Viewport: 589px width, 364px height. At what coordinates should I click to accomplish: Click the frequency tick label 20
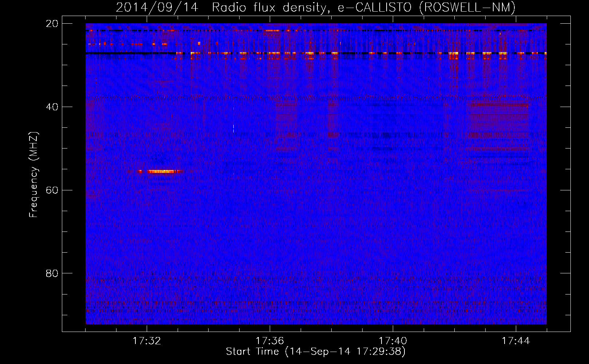coord(52,24)
